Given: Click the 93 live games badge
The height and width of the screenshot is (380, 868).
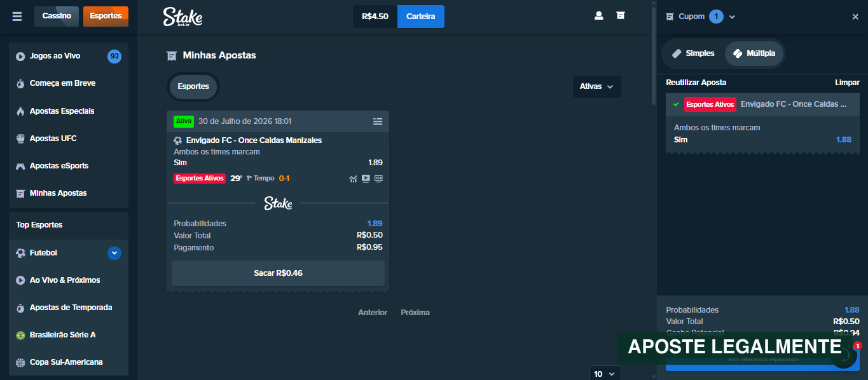Looking at the screenshot, I should 114,56.
